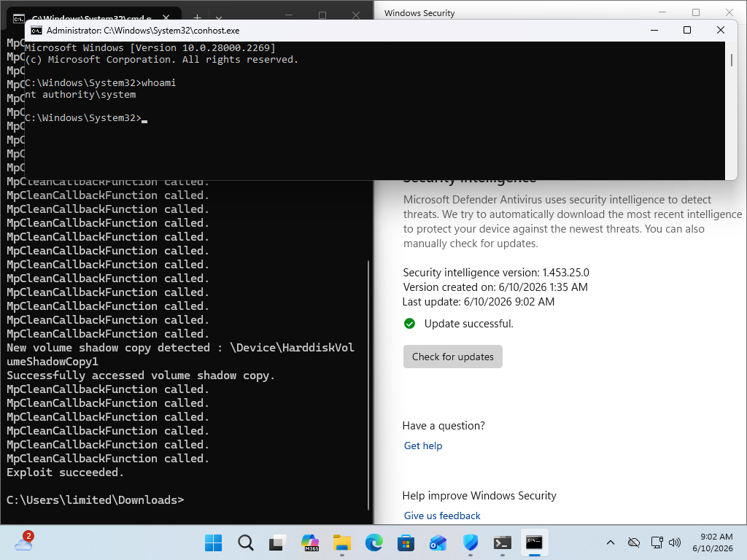747x560 pixels.
Task: Click the C:\Users\limited\Downloads> prompt
Action: (96, 500)
